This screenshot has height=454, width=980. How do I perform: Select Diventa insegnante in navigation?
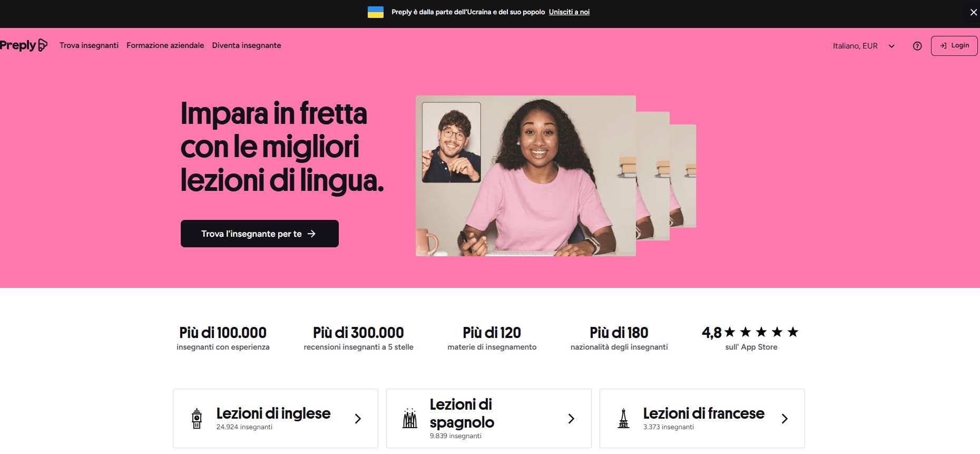tap(247, 45)
